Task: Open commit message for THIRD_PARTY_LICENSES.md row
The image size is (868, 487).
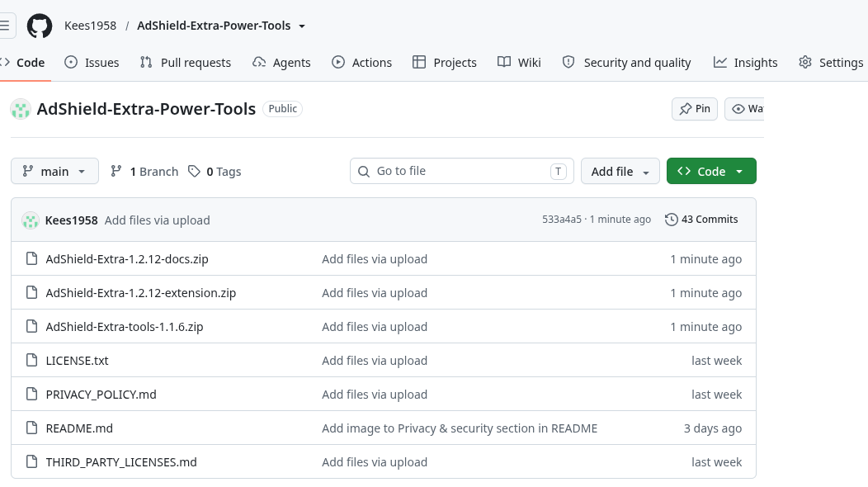Action: pyautogui.click(x=375, y=462)
